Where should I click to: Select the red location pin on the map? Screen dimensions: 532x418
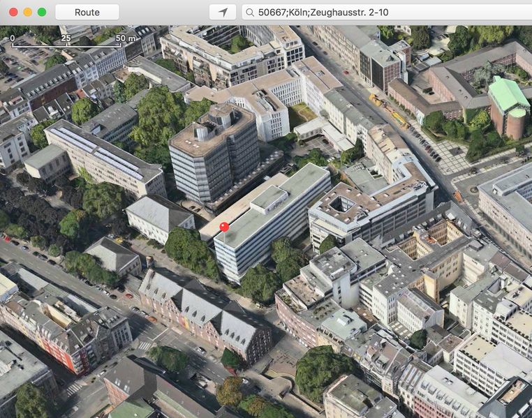point(224,227)
